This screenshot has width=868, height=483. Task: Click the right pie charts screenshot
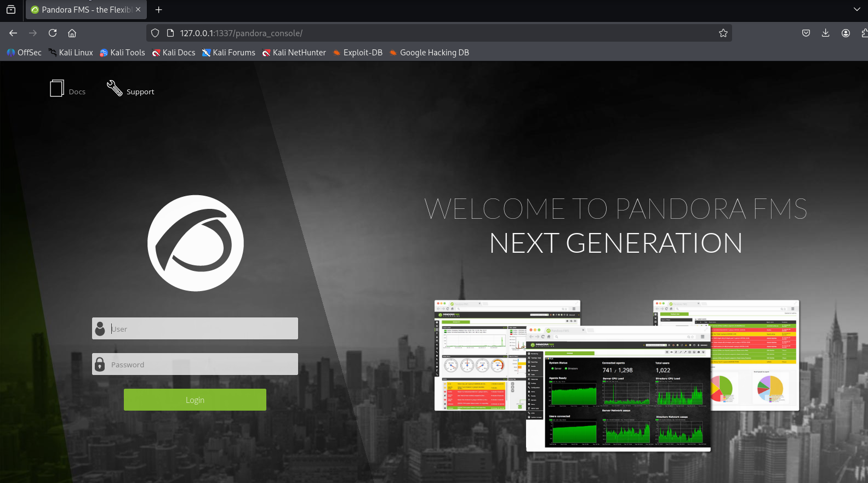[x=755, y=355]
